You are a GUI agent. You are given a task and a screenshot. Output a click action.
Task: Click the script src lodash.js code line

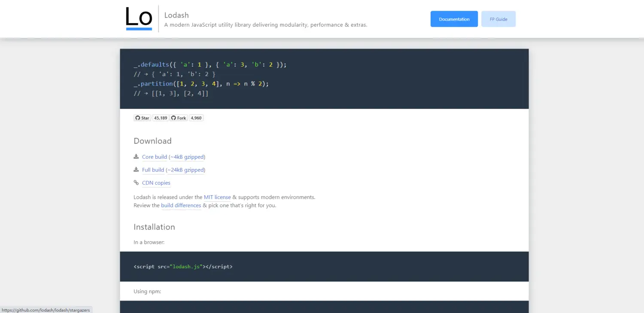point(183,267)
